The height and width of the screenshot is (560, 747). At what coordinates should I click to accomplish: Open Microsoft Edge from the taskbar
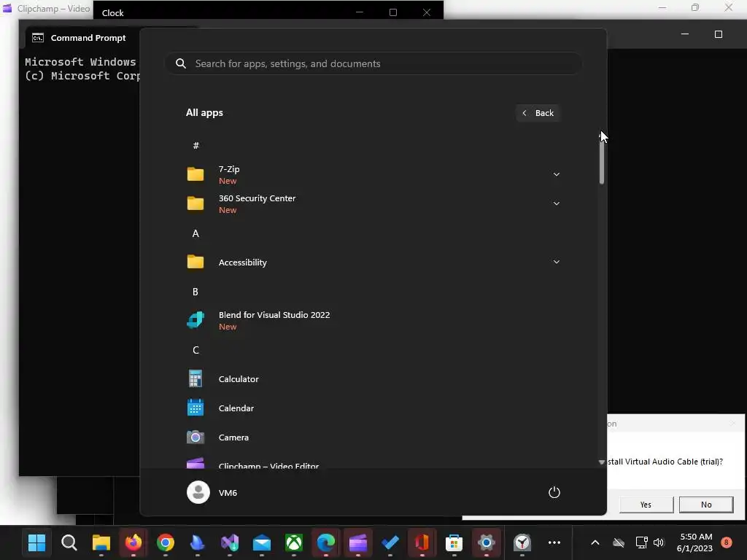point(326,542)
